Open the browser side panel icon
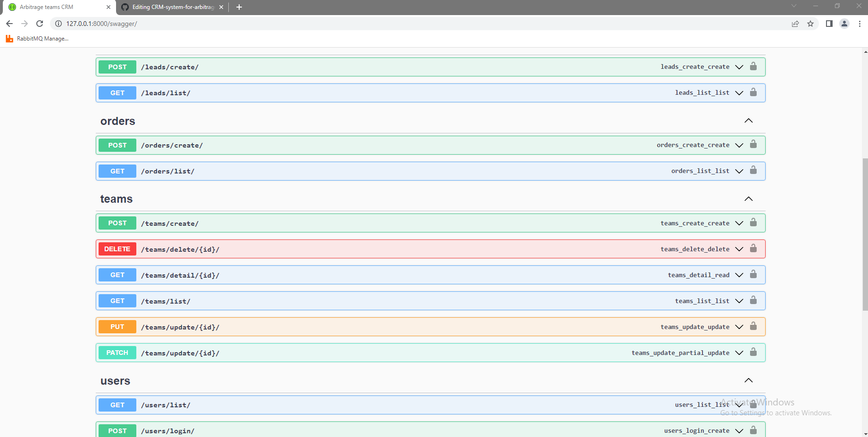 point(829,23)
